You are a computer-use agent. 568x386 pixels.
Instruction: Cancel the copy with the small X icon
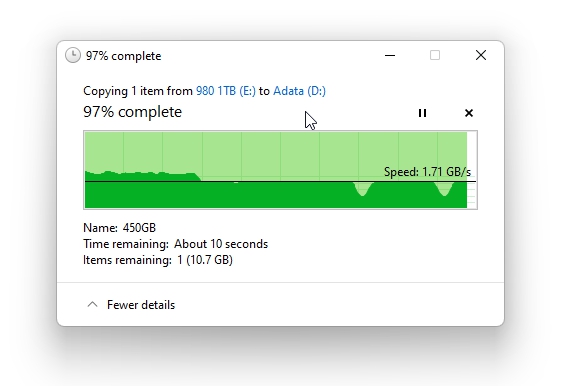point(469,113)
